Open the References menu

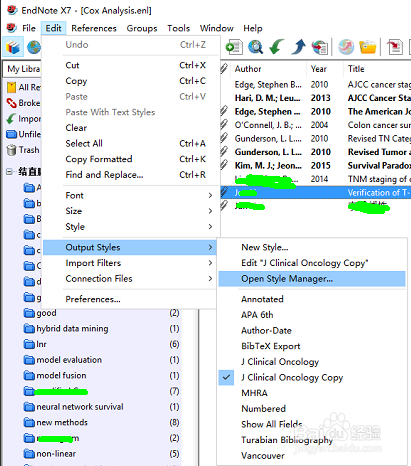click(x=94, y=28)
